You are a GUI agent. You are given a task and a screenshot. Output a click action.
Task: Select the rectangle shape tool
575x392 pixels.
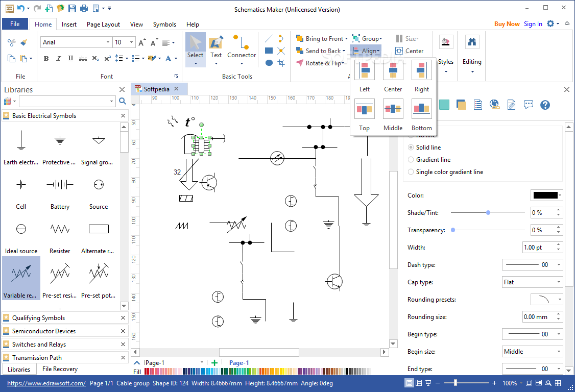269,51
